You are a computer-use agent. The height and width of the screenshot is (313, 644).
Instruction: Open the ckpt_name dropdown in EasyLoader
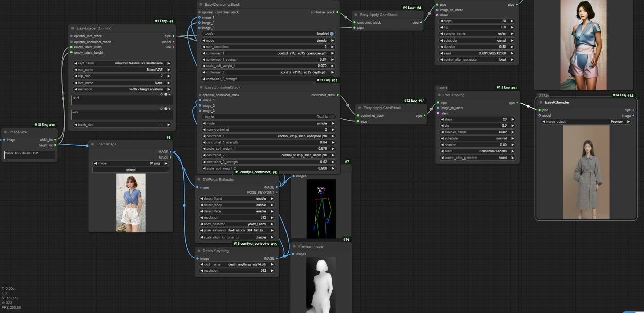click(x=122, y=63)
